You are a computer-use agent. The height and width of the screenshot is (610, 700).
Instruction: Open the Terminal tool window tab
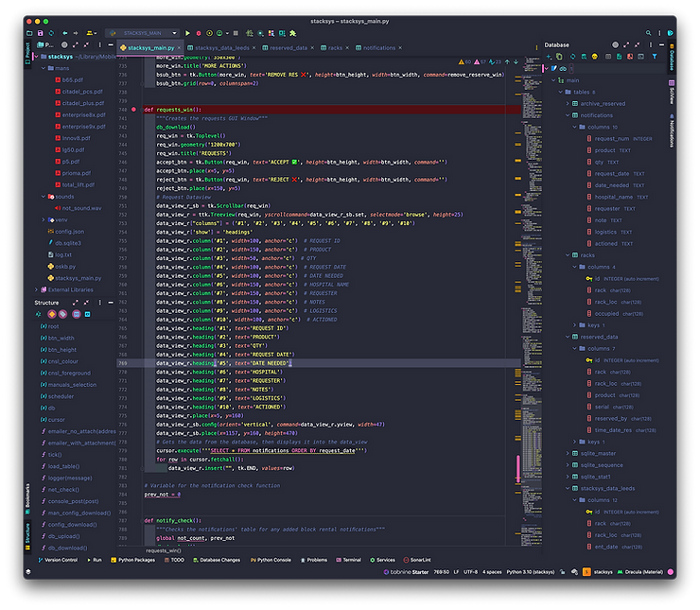tap(349, 560)
